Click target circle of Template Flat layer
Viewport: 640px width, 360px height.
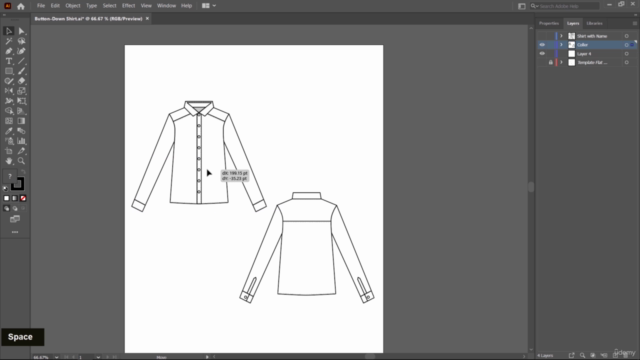point(627,62)
